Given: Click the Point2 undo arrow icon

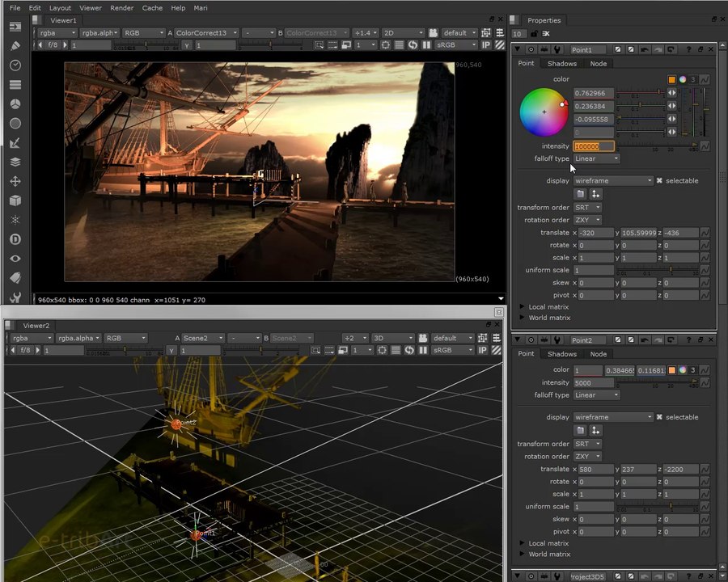Looking at the screenshot, I should pos(645,339).
